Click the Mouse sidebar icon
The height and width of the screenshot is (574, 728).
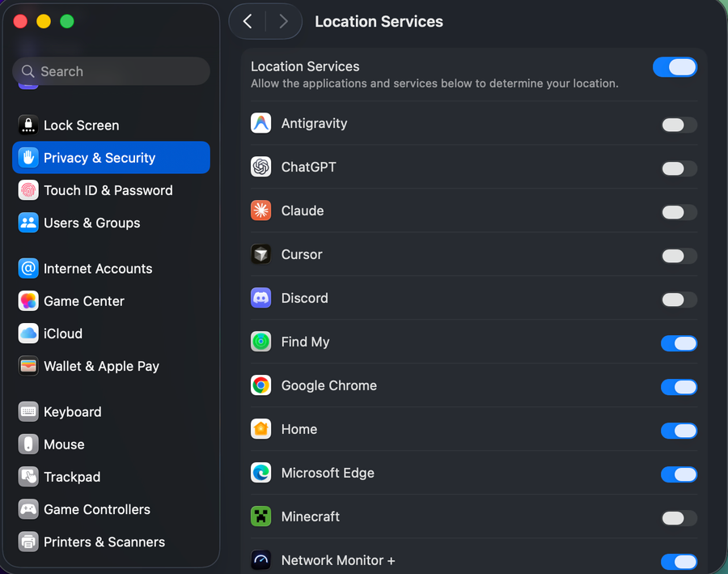(x=28, y=444)
